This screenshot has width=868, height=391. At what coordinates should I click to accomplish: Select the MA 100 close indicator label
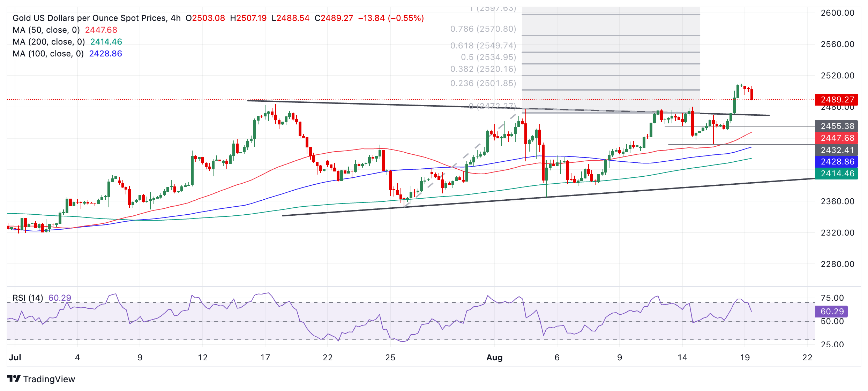point(48,54)
